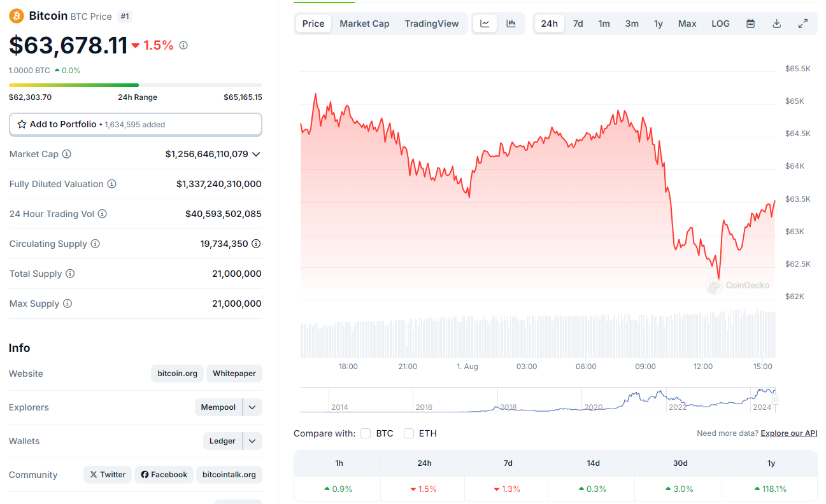Choose the 3m time range
826x504 pixels.
632,24
